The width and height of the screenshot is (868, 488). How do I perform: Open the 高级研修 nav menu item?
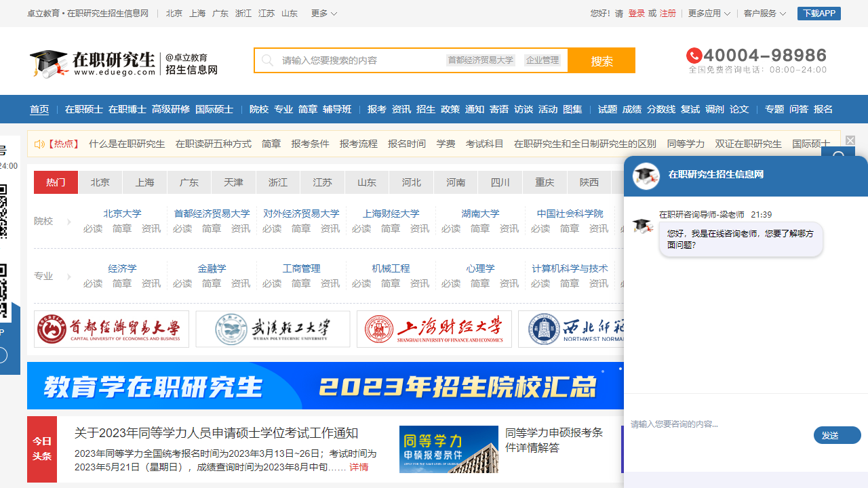coord(171,109)
